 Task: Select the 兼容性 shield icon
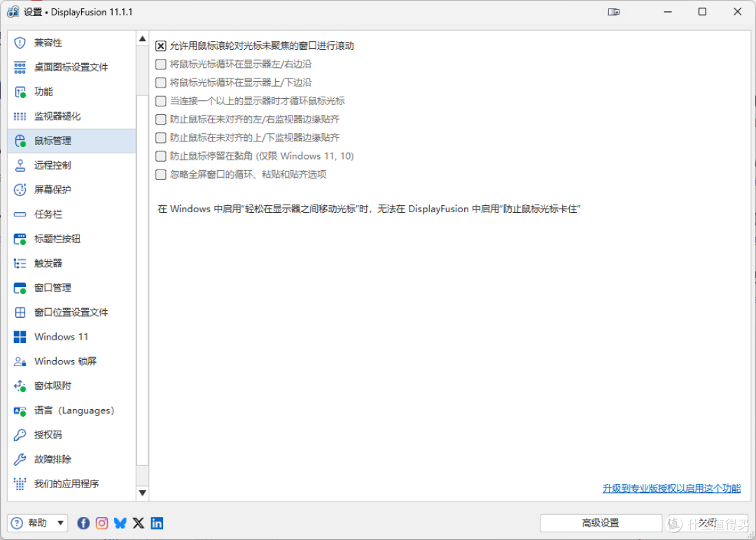click(20, 43)
